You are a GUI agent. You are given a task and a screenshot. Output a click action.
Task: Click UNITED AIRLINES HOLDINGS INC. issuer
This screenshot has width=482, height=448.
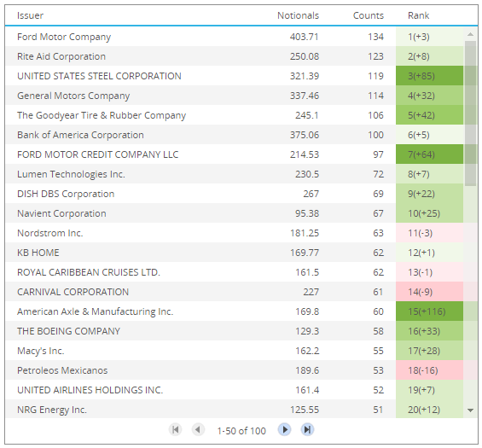(90, 390)
